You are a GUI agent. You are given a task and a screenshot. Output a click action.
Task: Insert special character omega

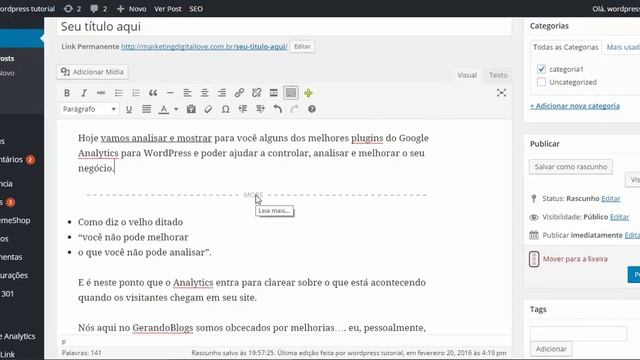pos(225,109)
